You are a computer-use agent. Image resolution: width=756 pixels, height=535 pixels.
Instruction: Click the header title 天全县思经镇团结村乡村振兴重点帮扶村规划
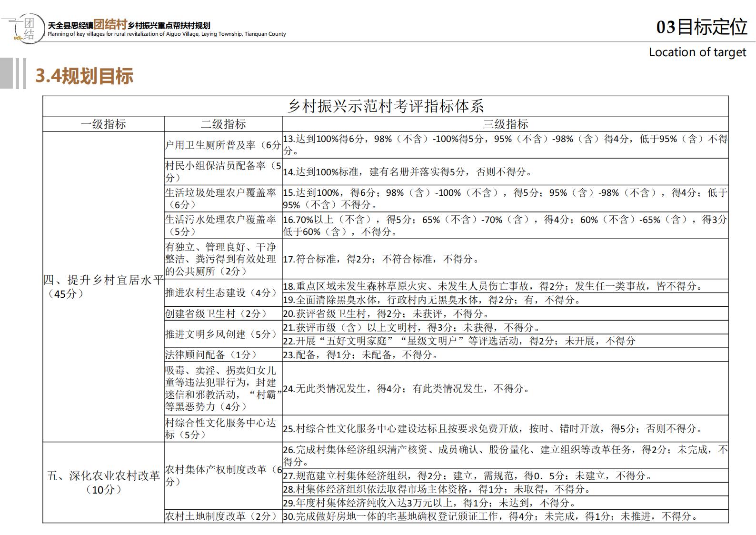click(129, 24)
